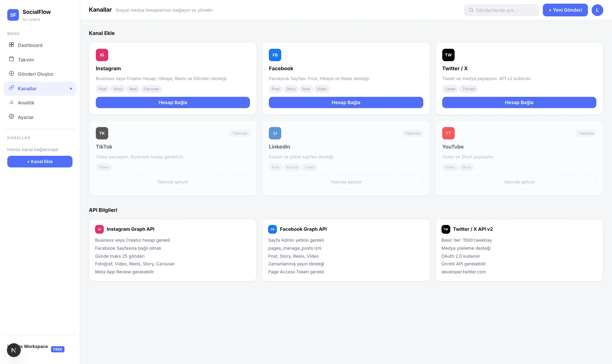The width and height of the screenshot is (612, 364).
Task: Click the "Meta App Review gerekebilir" line
Action: [124, 272]
